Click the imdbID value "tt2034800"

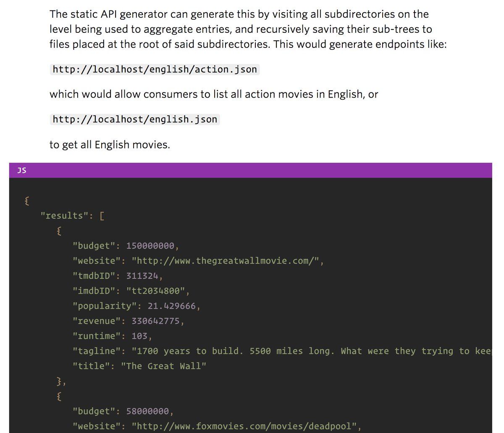155,291
